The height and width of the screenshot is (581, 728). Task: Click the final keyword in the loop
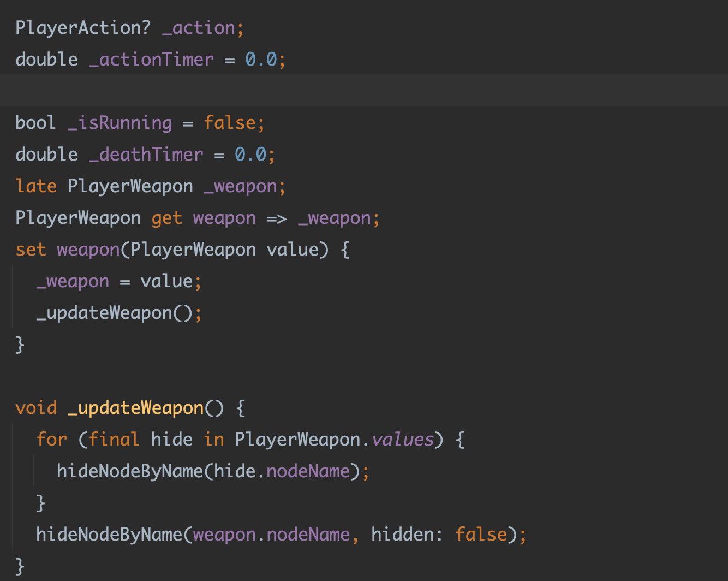coord(114,440)
